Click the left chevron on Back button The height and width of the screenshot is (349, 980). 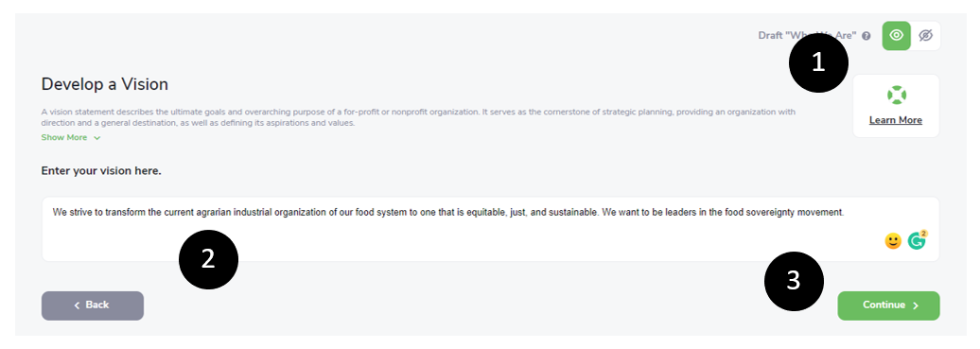pyautogui.click(x=77, y=305)
